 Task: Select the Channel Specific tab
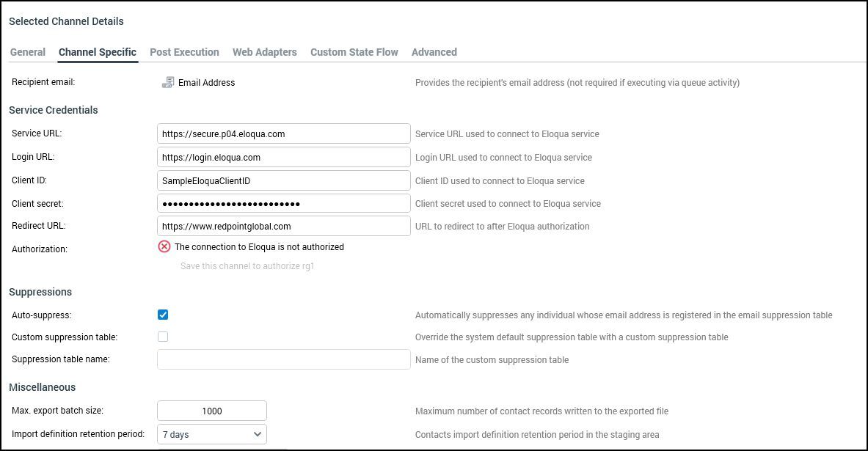click(x=98, y=52)
